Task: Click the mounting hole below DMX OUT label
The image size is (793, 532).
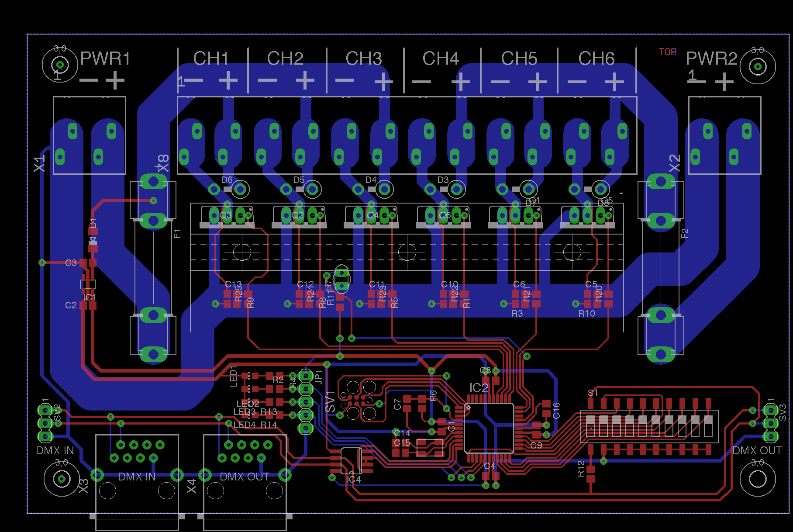Action: click(x=758, y=479)
